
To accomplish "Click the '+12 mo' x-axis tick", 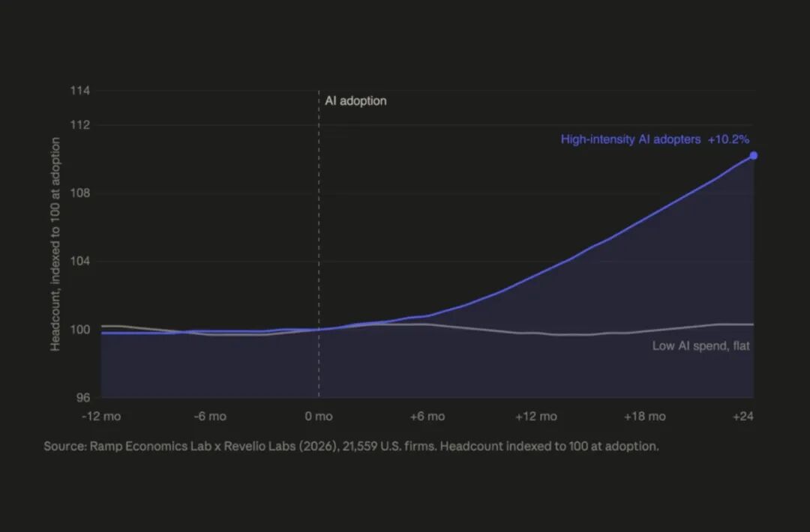I will click(536, 417).
